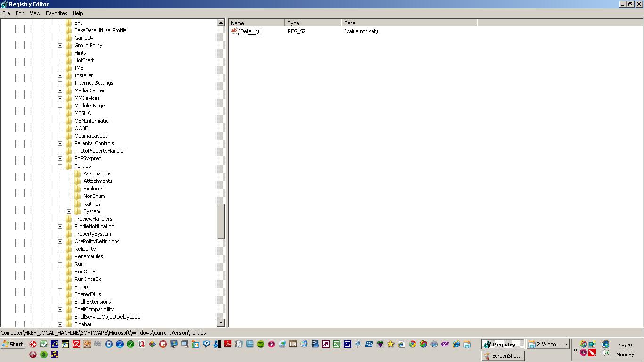Open Spotify from the quick launch bar
644x362 pixels.
point(261,344)
